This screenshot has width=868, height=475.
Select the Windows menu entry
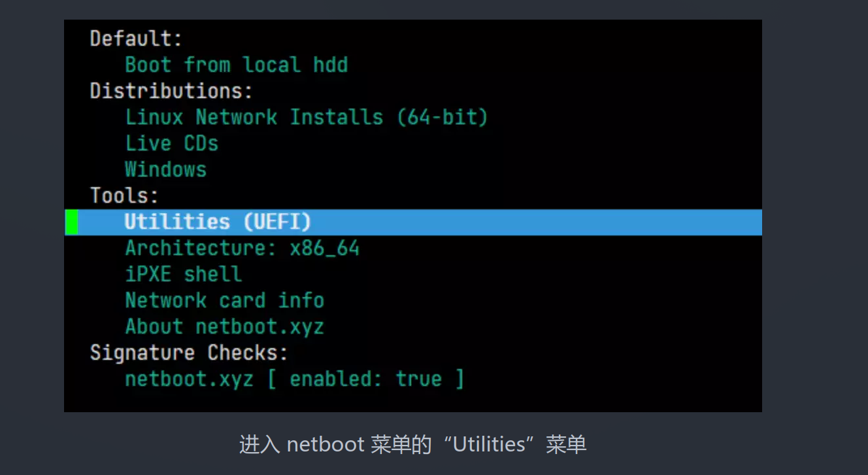coord(165,169)
